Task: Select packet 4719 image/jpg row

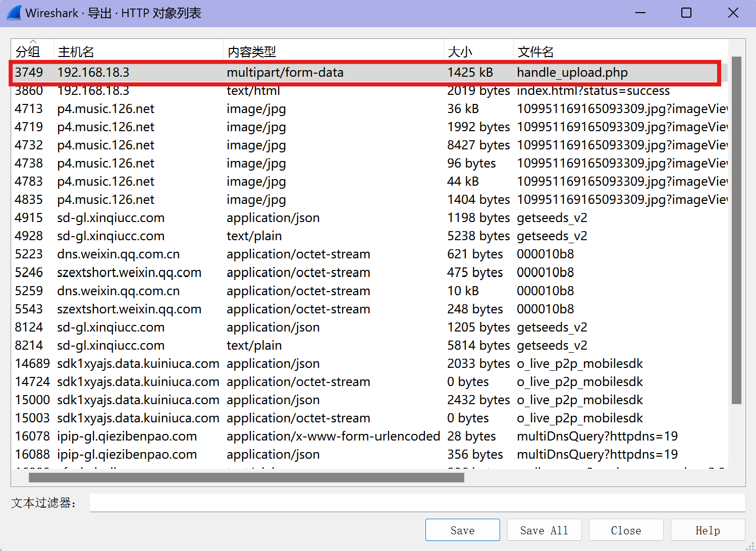Action: tap(369, 127)
